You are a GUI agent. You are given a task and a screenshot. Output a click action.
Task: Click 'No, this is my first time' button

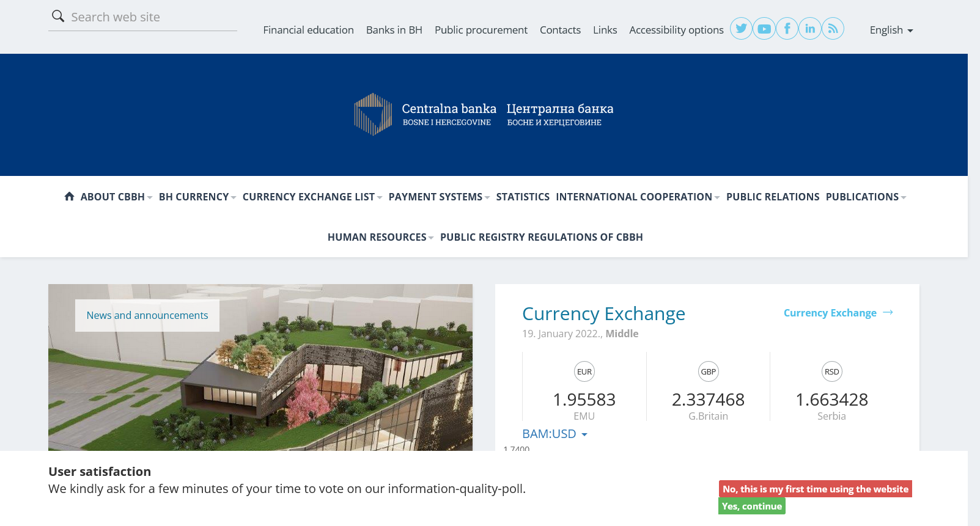[815, 489]
